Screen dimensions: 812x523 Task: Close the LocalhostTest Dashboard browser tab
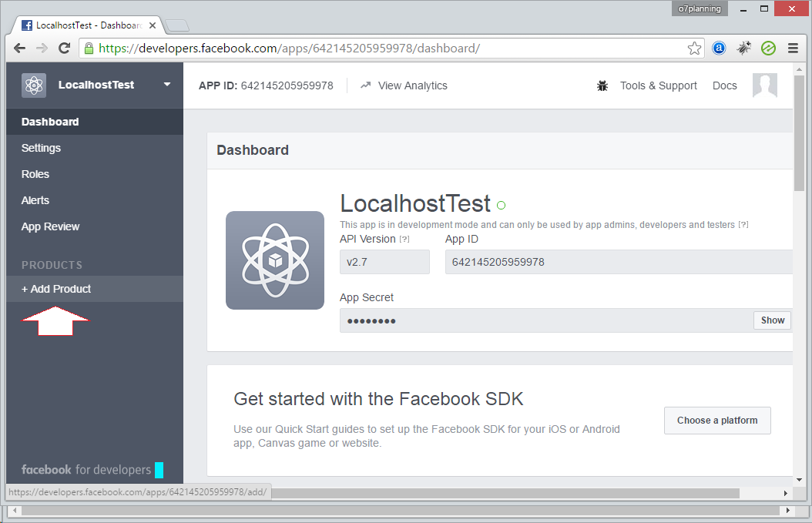[x=153, y=25]
